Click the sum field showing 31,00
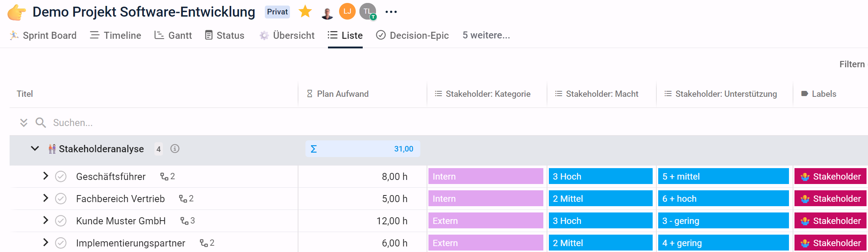The image size is (868, 252). pyautogui.click(x=363, y=149)
